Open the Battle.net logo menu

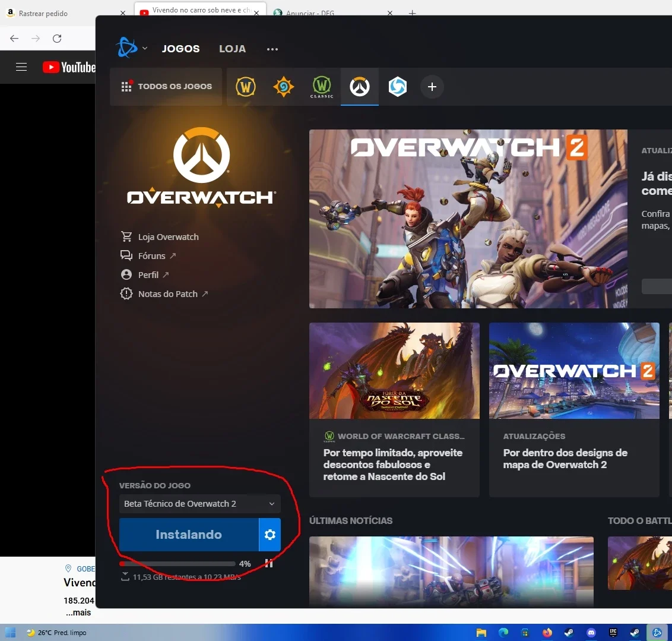pyautogui.click(x=126, y=48)
